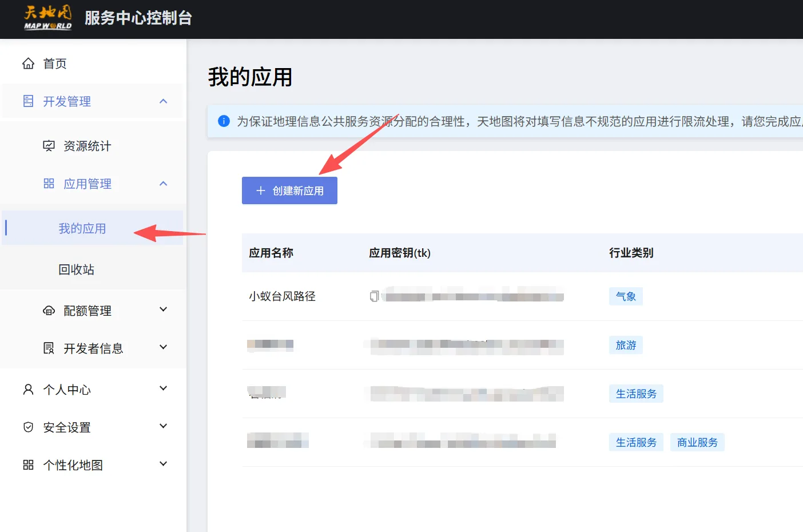Click the 应用管理 grid icon
The height and width of the screenshot is (532, 803).
coord(49,184)
